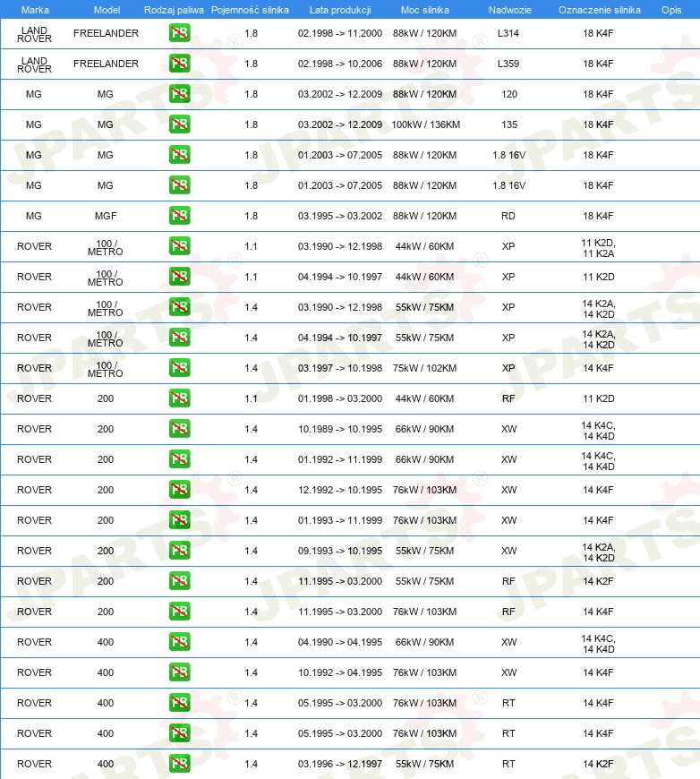This screenshot has width=700, height=779.
Task: Click the Nadwozie column header
Action: (509, 10)
